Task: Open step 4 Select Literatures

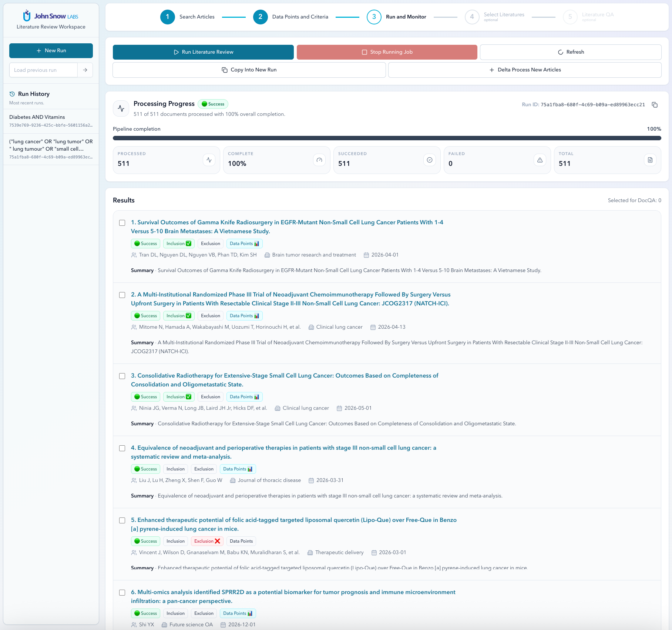Action: point(494,17)
